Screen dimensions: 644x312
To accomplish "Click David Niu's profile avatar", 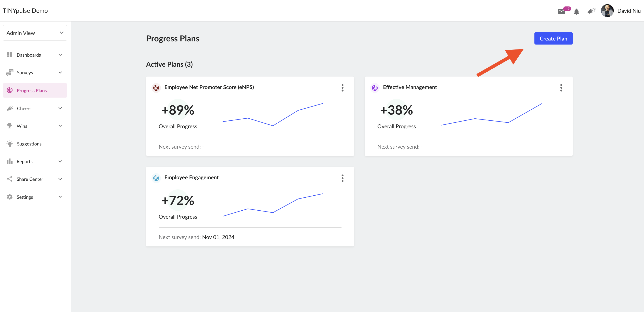I will (607, 11).
